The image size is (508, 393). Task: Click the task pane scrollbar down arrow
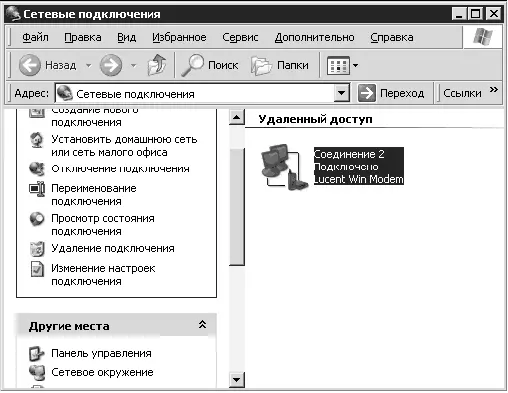(237, 380)
